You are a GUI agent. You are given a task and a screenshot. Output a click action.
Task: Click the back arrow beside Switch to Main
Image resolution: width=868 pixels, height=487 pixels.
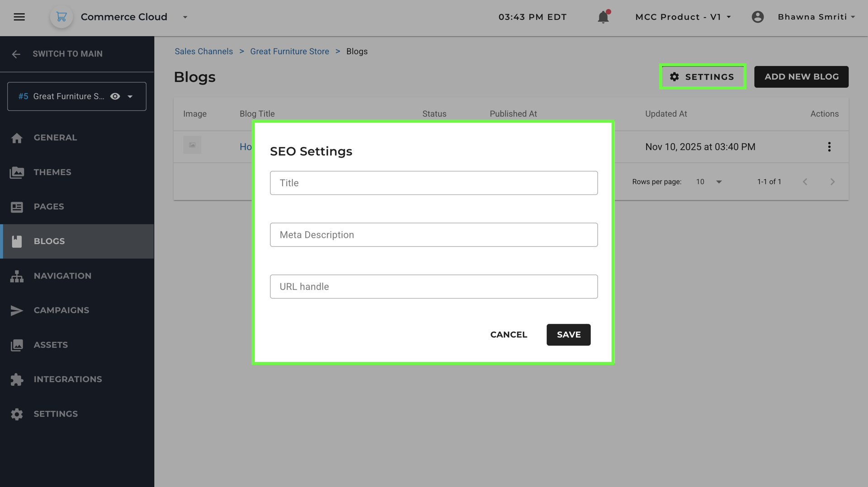16,54
